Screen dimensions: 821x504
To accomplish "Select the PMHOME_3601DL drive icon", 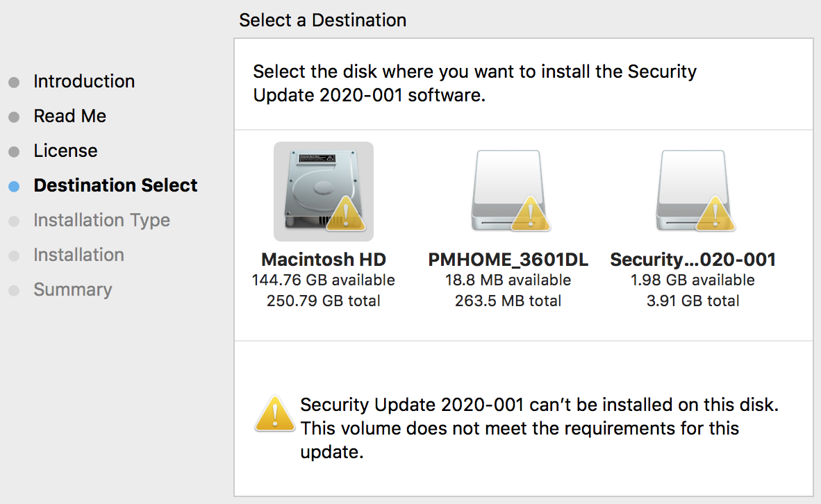I will click(508, 191).
